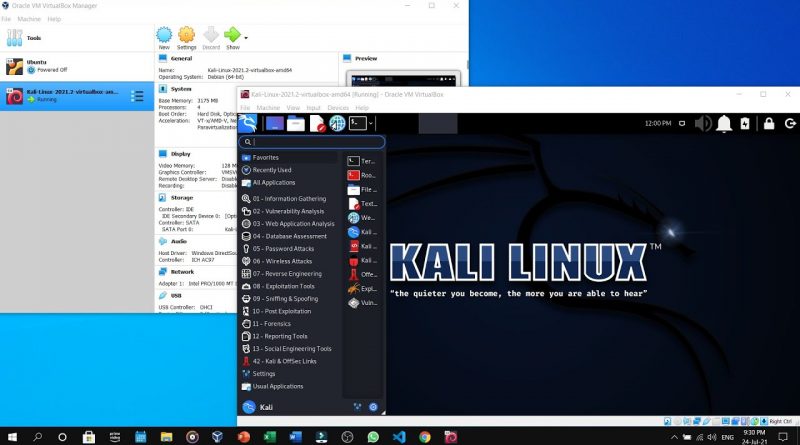Screen dimensions: 800x445
Task: Click the blue settings icon at Kali menu bottom
Action: click(373, 407)
